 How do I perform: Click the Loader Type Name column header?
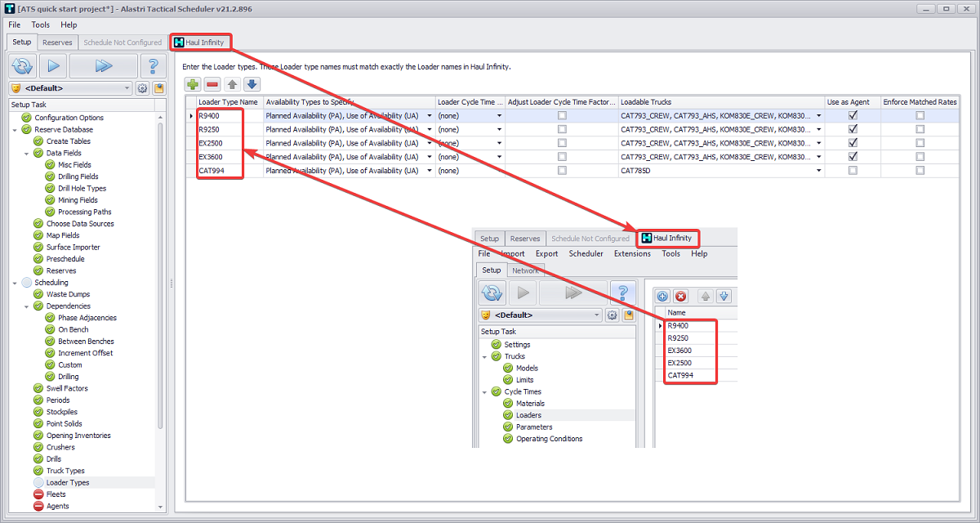point(230,102)
